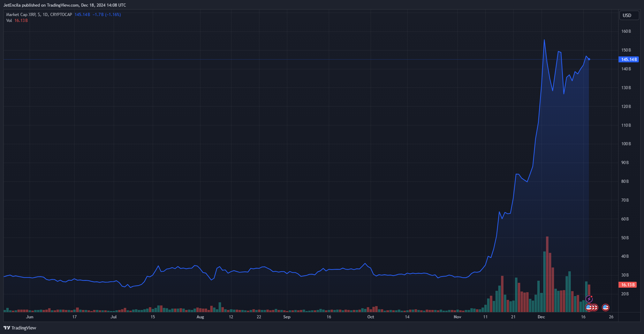644x334 pixels.
Task: Click the 160B price axis label
Action: point(626,31)
